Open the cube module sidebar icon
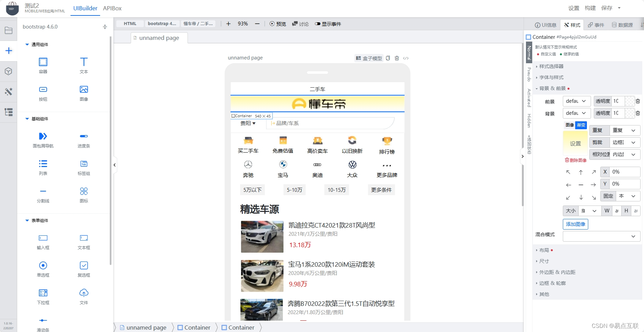Viewport: 644px width, 332px height. (x=9, y=71)
